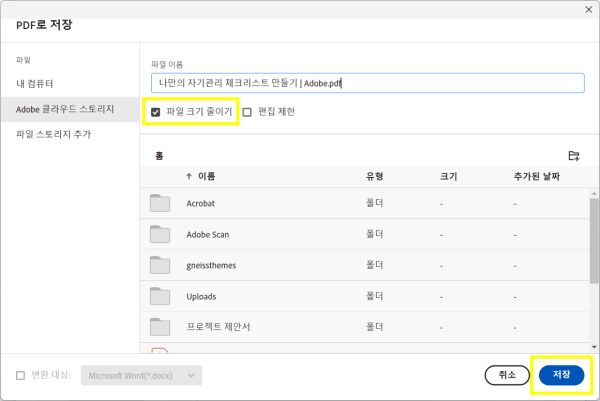Viewport: 600px width, 401px height.
Task: Sort by the 크기 column header
Action: coord(448,176)
